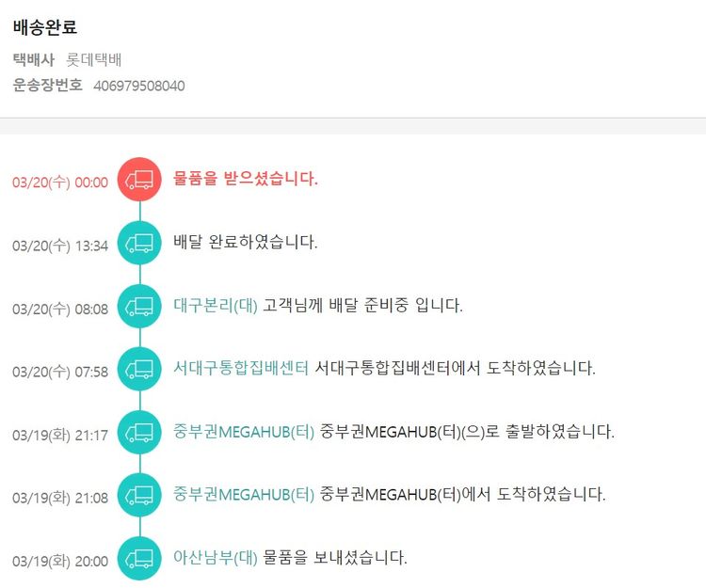The width and height of the screenshot is (706, 588).
Task: Select the truck icon at 03/19 21:17
Action: (x=139, y=432)
